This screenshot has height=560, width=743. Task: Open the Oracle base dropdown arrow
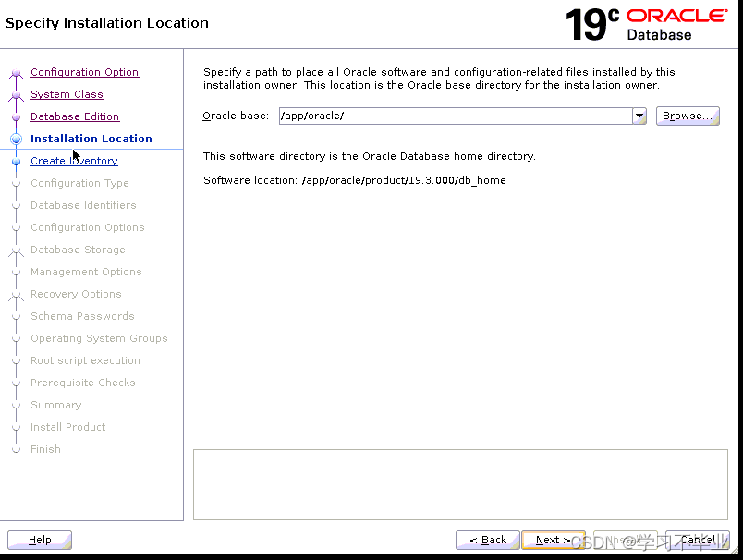click(639, 116)
